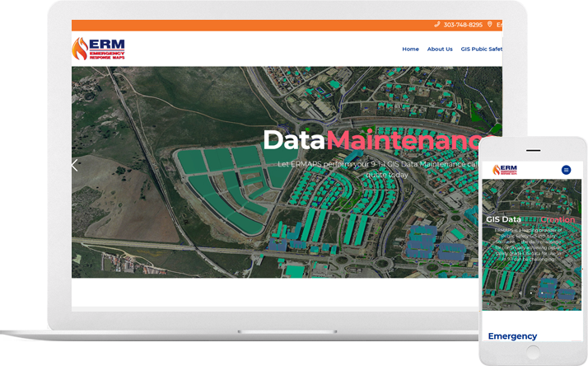Call the 303-748-8295 phone number link
This screenshot has width=588, height=366.
(x=463, y=25)
